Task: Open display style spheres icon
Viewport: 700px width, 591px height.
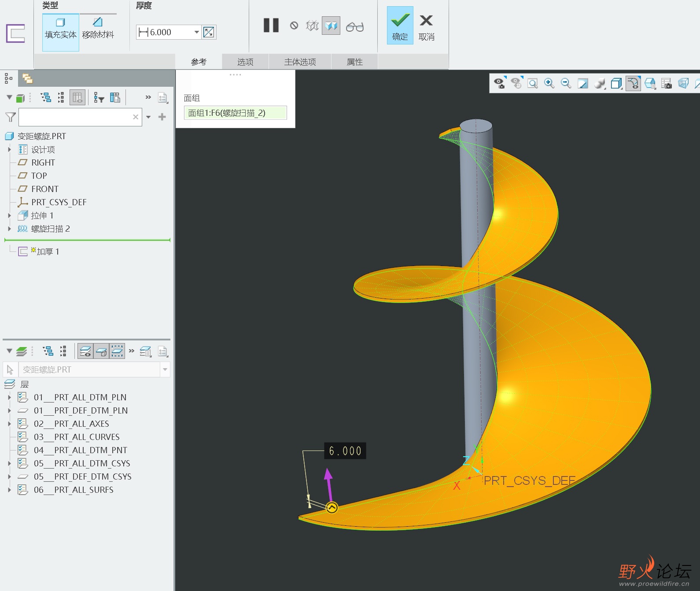Action: [600, 83]
